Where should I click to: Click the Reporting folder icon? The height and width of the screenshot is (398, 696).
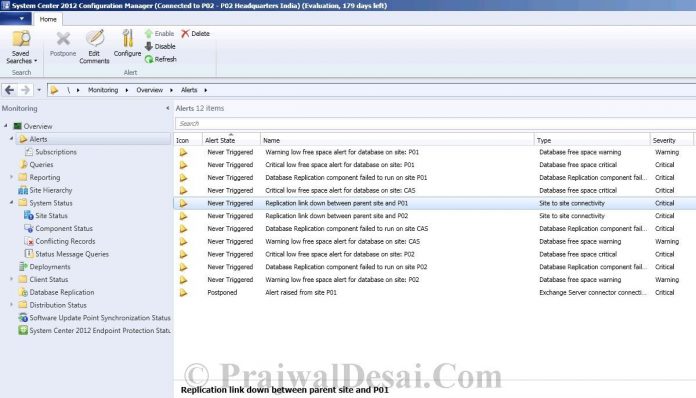point(23,177)
